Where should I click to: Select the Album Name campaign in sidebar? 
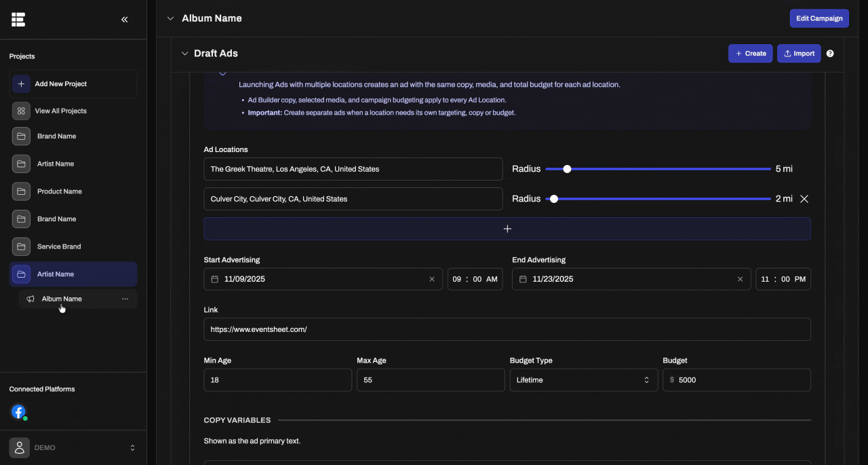click(x=78, y=299)
